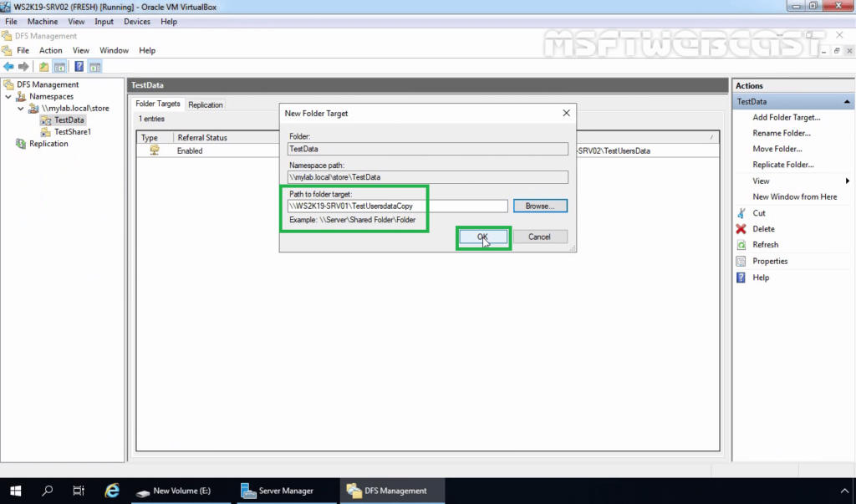Open VirtualBox Input menu
Image resolution: width=856 pixels, height=504 pixels.
[104, 21]
